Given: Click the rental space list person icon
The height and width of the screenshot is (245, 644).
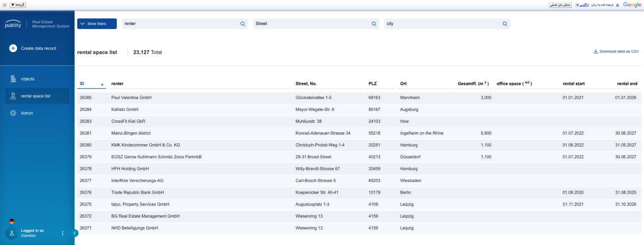Looking at the screenshot, I should coord(13,96).
